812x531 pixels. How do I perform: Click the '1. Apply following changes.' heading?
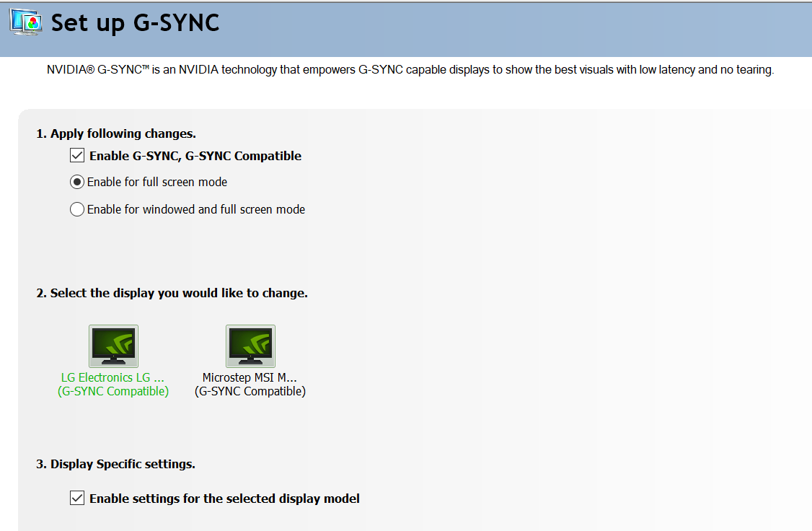pyautogui.click(x=116, y=133)
